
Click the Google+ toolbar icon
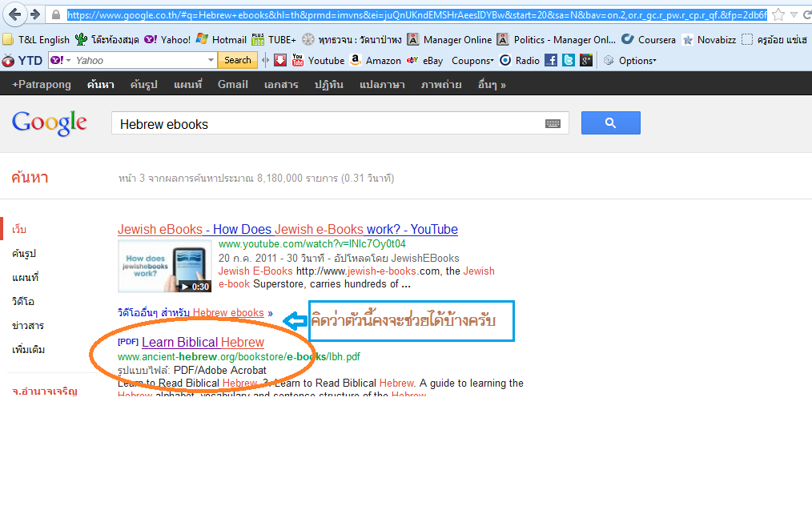click(586, 61)
